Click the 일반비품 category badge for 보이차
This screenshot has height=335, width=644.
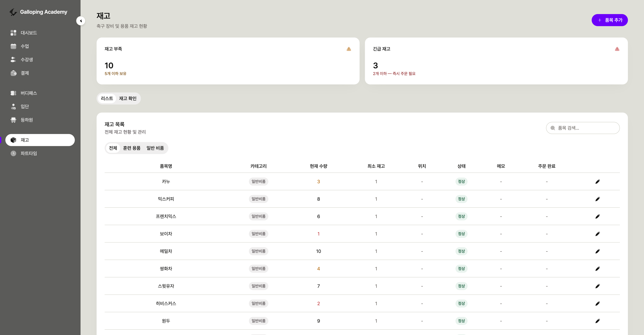(x=258, y=234)
